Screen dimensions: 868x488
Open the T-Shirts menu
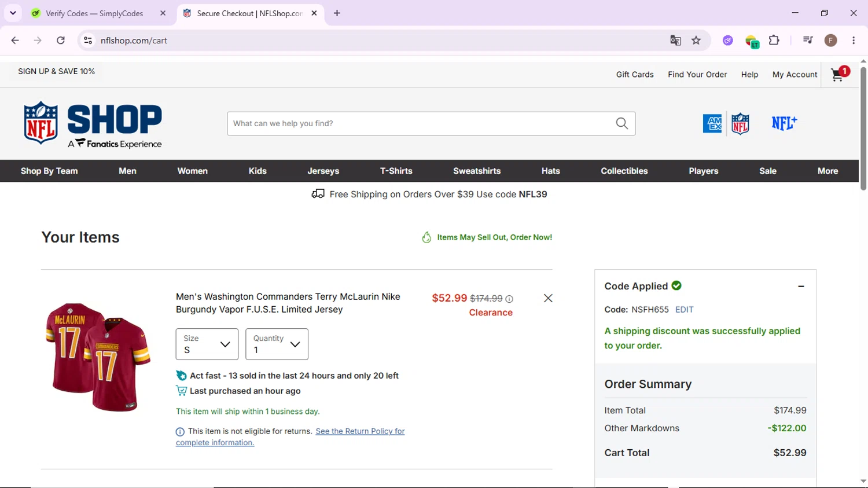[x=396, y=171]
